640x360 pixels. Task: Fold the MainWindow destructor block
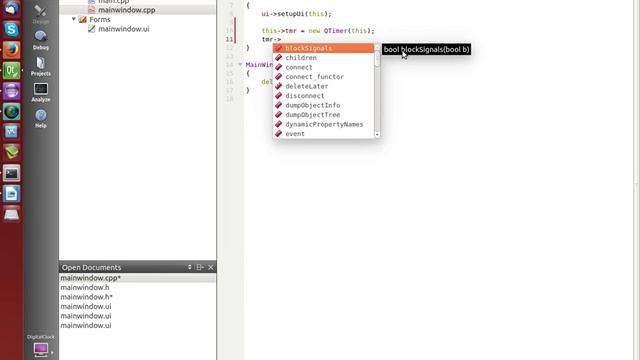[240, 64]
